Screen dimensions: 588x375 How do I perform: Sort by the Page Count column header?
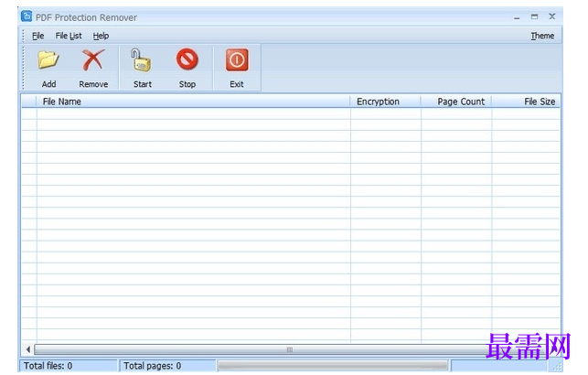[x=456, y=102]
